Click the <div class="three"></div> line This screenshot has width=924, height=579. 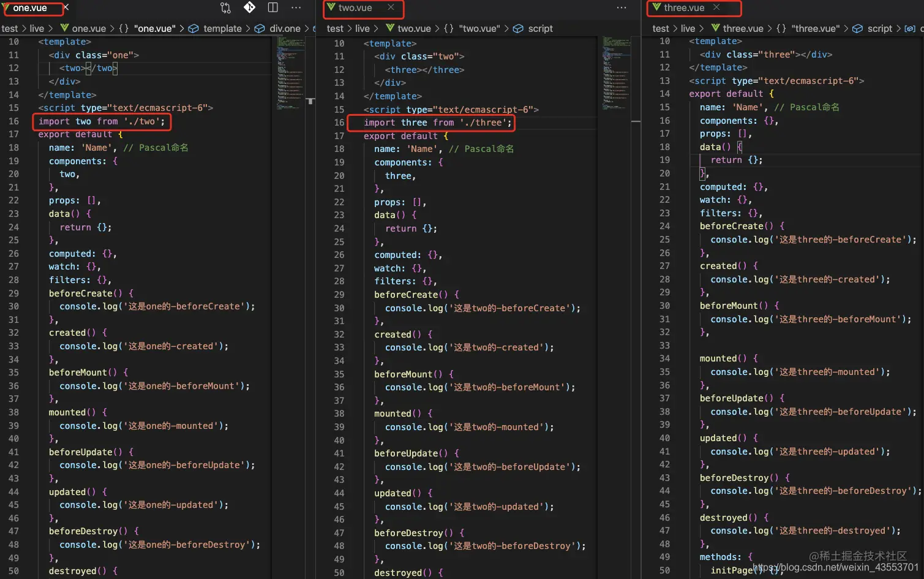[766, 55]
